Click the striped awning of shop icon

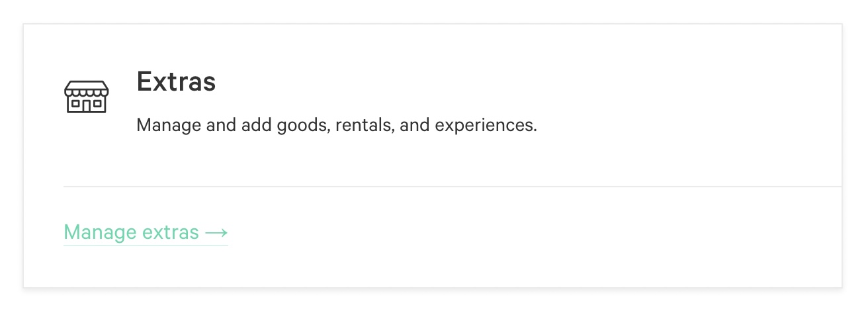pos(87,89)
